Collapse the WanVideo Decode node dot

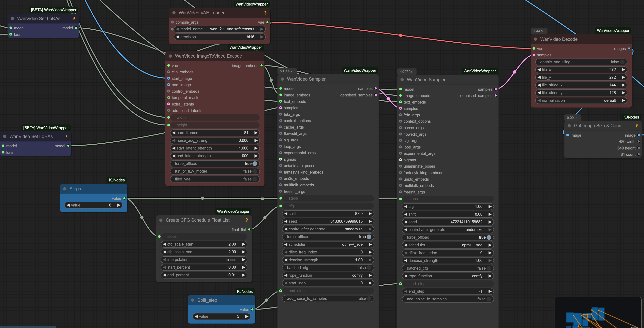click(x=535, y=39)
